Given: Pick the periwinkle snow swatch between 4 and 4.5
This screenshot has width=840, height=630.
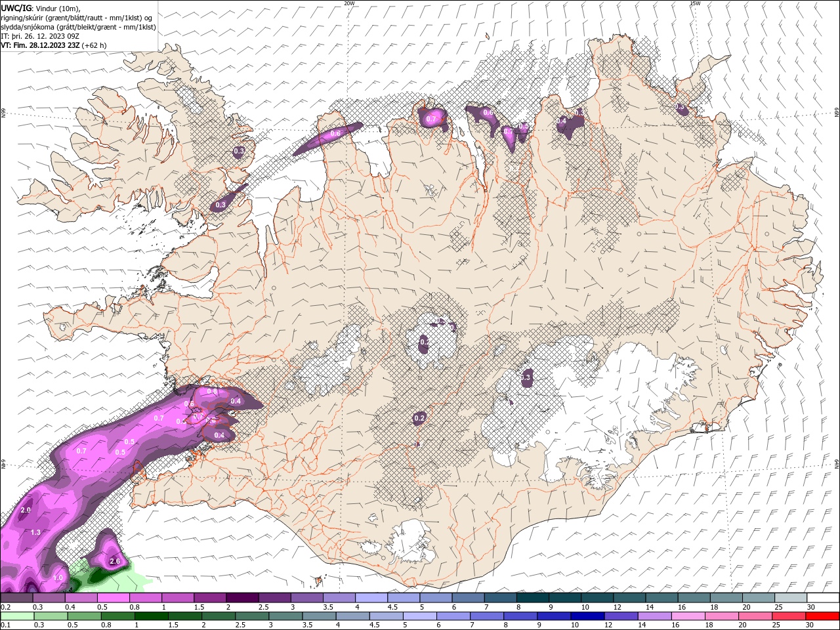Looking at the screenshot, I should tap(371, 598).
